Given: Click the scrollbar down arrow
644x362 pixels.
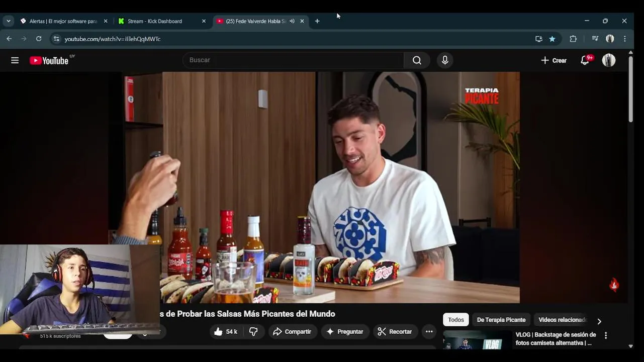Looking at the screenshot, I should coord(630,346).
